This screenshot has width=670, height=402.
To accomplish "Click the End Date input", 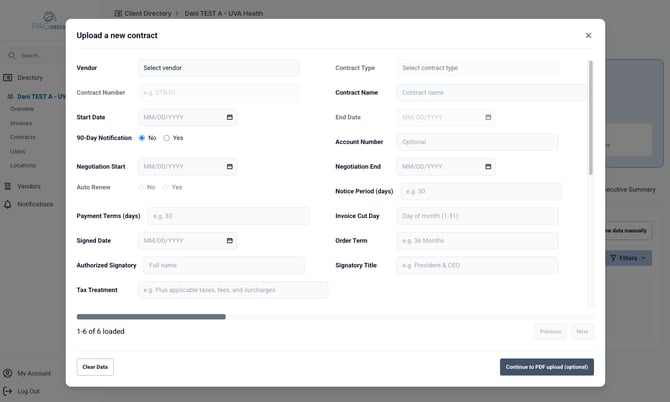I will point(446,117).
